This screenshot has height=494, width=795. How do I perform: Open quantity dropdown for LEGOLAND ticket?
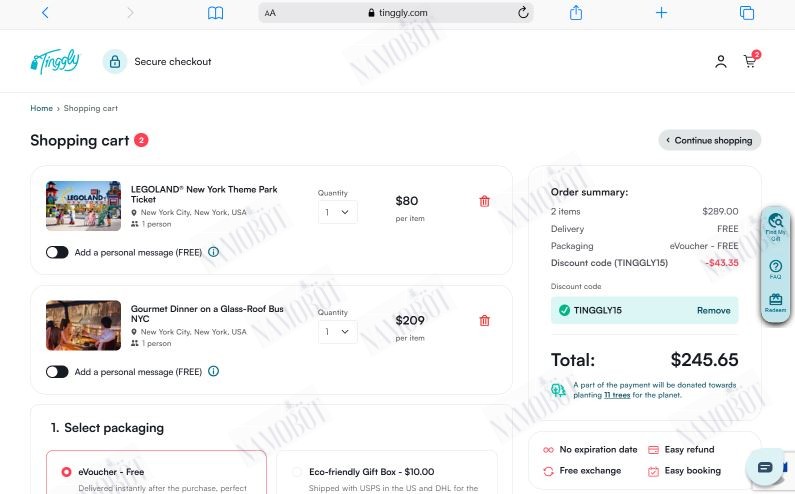pyautogui.click(x=338, y=212)
